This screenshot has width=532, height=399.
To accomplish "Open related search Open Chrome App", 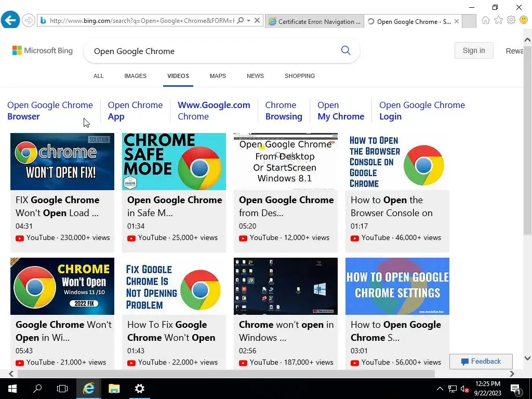I will pos(135,111).
